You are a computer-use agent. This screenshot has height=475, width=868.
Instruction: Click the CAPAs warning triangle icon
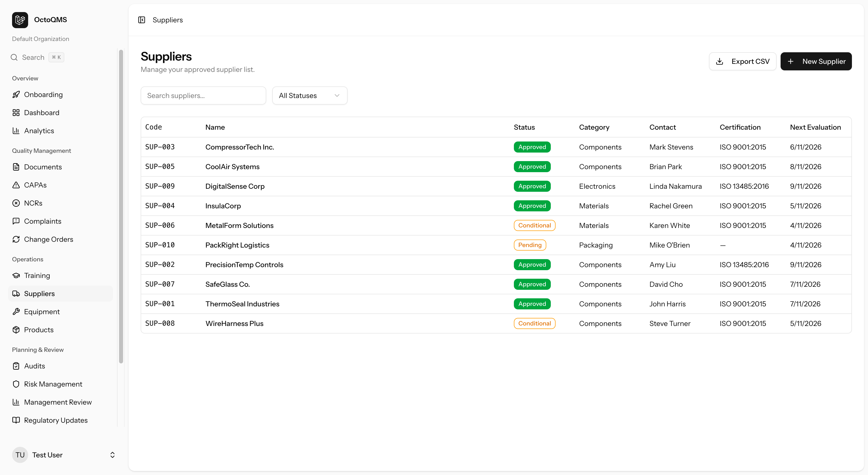[x=16, y=185]
